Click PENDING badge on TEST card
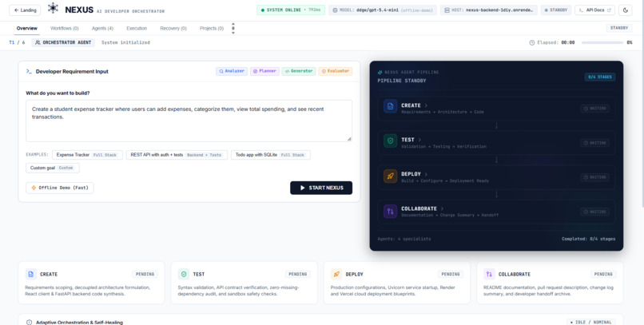Image resolution: width=644 pixels, height=325 pixels. tap(298, 274)
